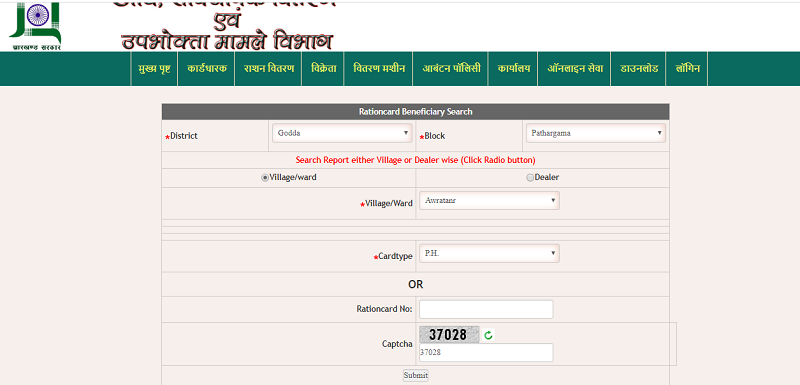This screenshot has width=800, height=385.
Task: Open the Block dropdown showing Pathargama
Action: click(595, 133)
